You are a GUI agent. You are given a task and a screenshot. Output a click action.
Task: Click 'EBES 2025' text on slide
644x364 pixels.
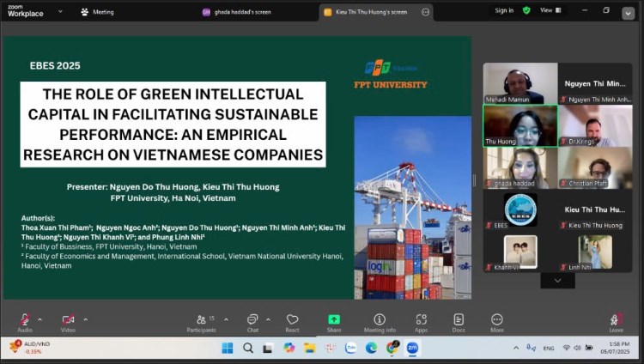[x=55, y=66]
